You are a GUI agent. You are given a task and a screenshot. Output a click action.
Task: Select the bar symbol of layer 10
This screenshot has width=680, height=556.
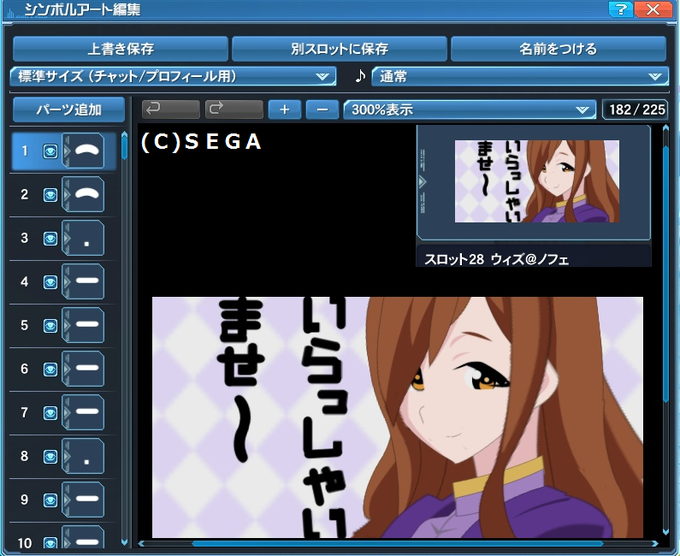click(x=83, y=538)
